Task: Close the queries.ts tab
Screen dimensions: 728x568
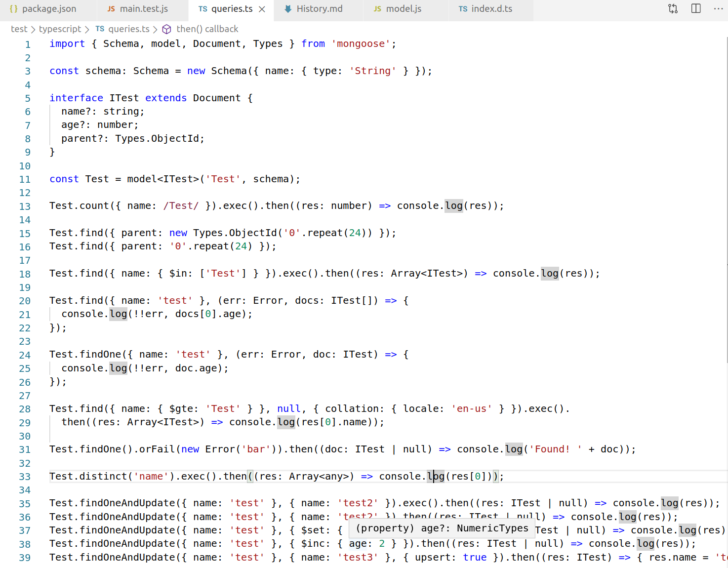Action: coord(262,8)
